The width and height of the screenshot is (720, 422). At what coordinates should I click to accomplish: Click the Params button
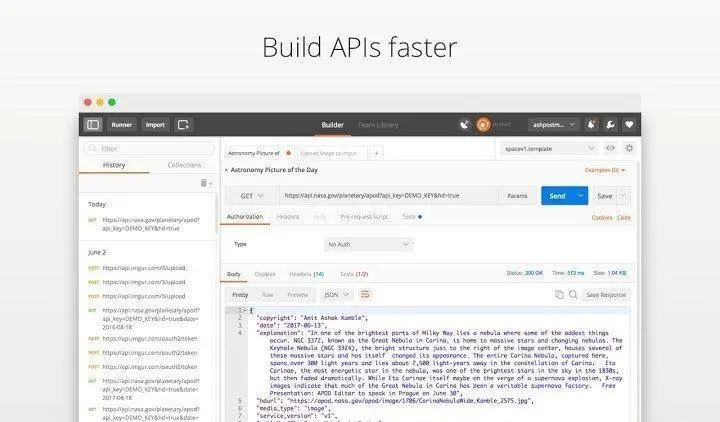517,196
